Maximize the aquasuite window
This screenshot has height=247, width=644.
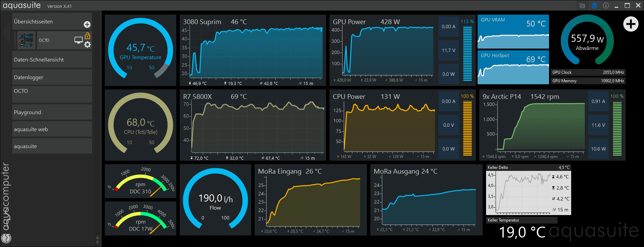click(627, 5)
